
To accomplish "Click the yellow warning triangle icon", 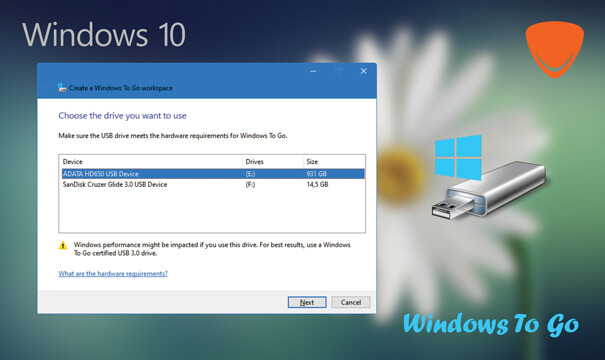I will point(63,245).
